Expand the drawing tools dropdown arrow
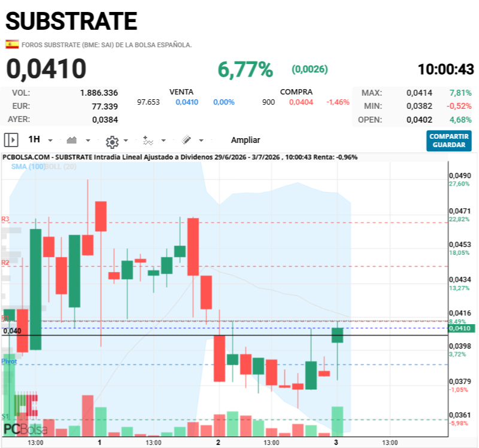The width and height of the screenshot is (479, 448). [x=201, y=141]
